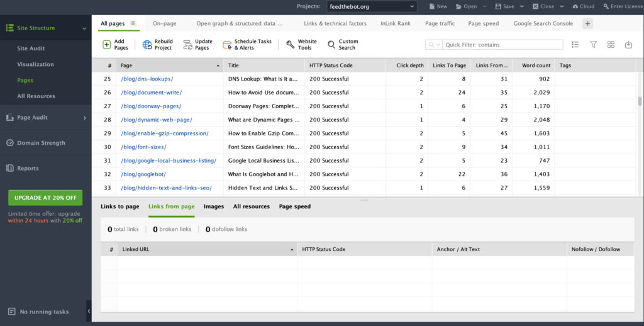
Task: Click the filter funnel icon
Action: pyautogui.click(x=594, y=45)
